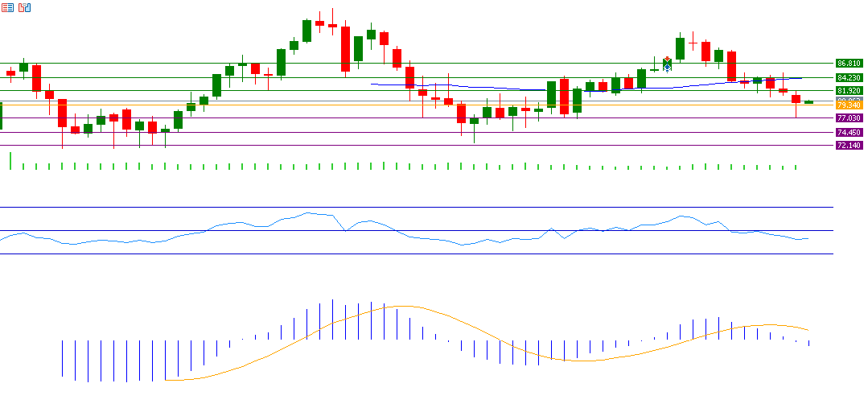
Task: Select the blue moving average line
Action: click(483, 87)
